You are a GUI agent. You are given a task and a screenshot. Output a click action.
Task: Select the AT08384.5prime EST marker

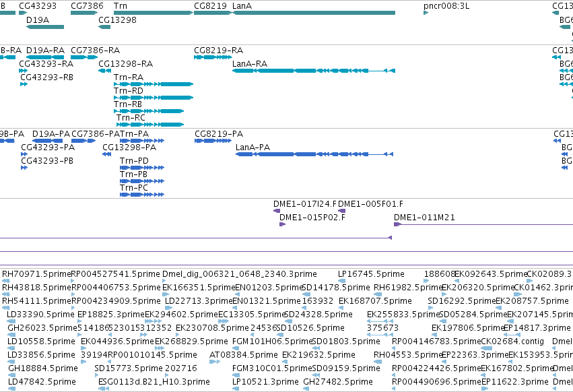click(x=215, y=362)
